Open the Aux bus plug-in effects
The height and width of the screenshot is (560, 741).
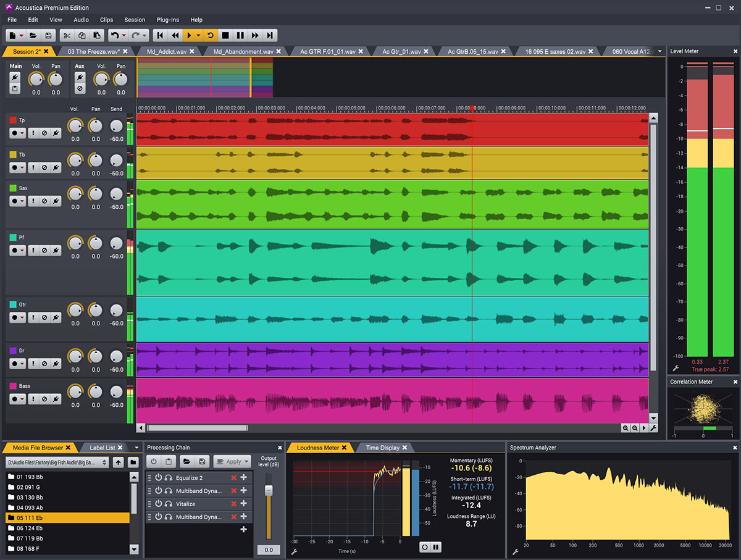(80, 77)
